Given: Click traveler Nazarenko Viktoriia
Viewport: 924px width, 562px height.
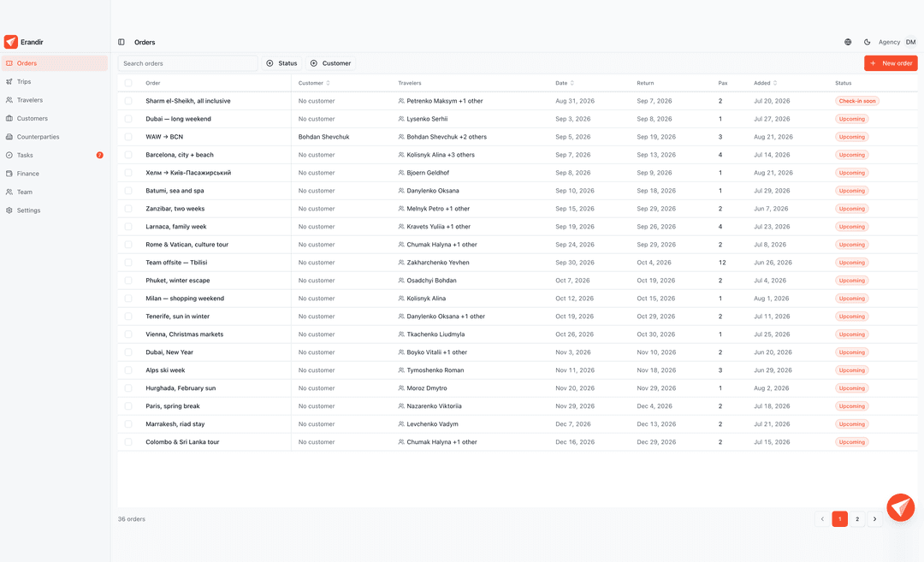Looking at the screenshot, I should (434, 406).
